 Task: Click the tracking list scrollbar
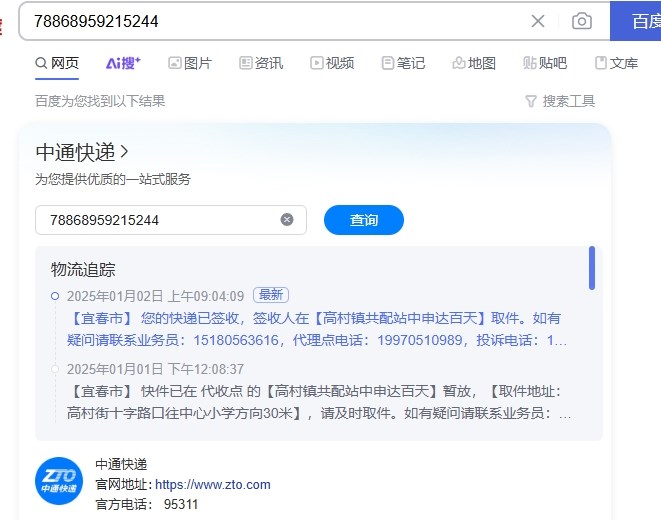click(592, 268)
